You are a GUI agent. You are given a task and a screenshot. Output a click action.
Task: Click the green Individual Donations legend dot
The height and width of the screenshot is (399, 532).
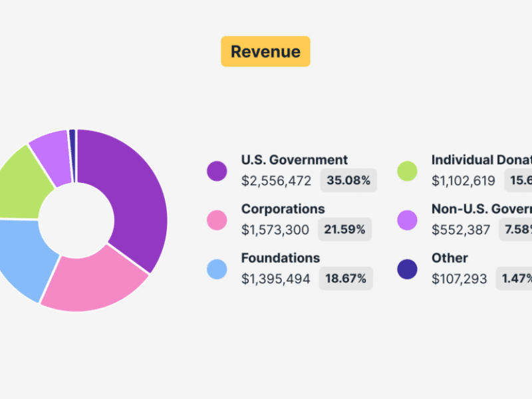[x=407, y=171]
